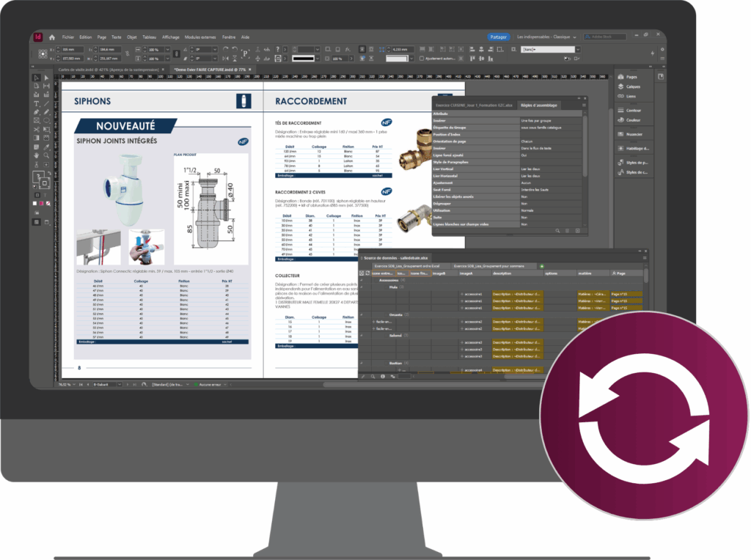Switch to the Règles d'assemblage tab
This screenshot has height=560, width=751.
pyautogui.click(x=538, y=105)
